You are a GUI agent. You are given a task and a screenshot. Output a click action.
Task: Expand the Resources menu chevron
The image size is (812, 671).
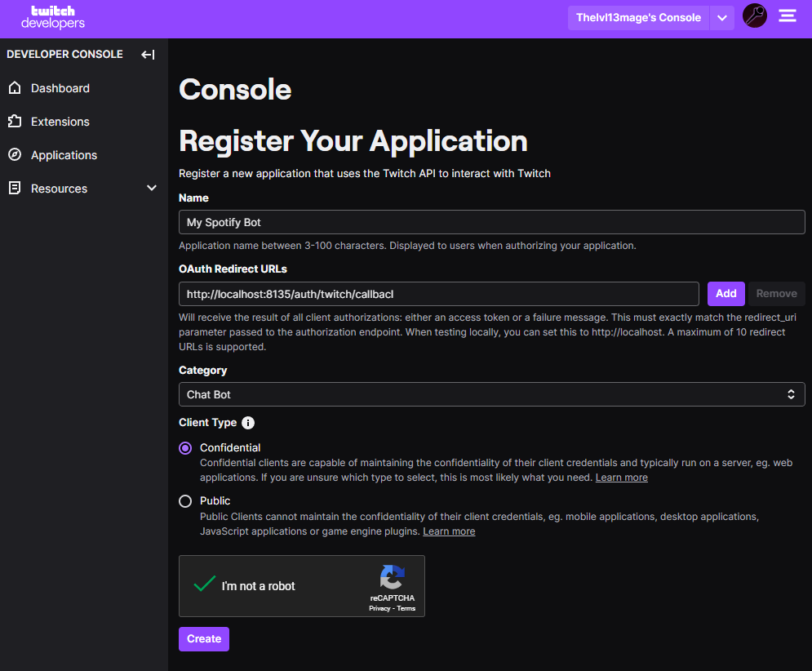(x=152, y=188)
